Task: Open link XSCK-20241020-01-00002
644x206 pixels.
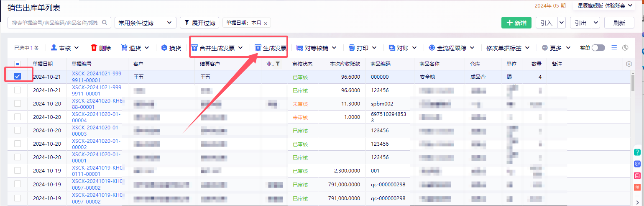Action: (x=96, y=144)
